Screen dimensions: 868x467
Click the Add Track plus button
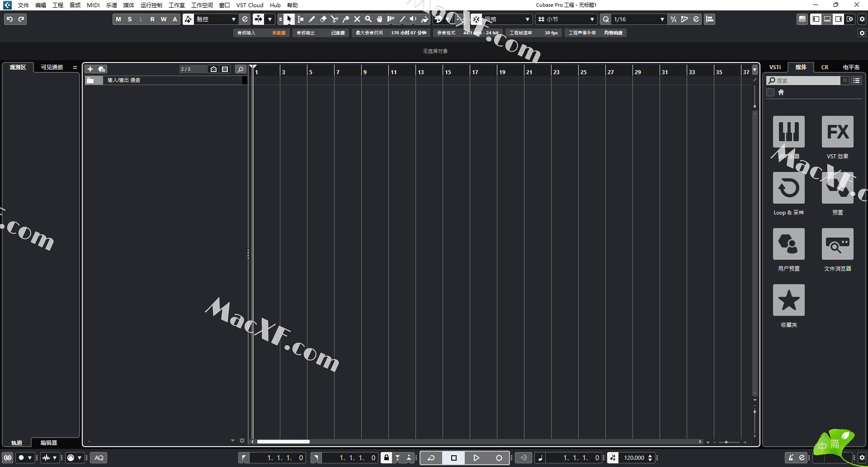pos(90,69)
